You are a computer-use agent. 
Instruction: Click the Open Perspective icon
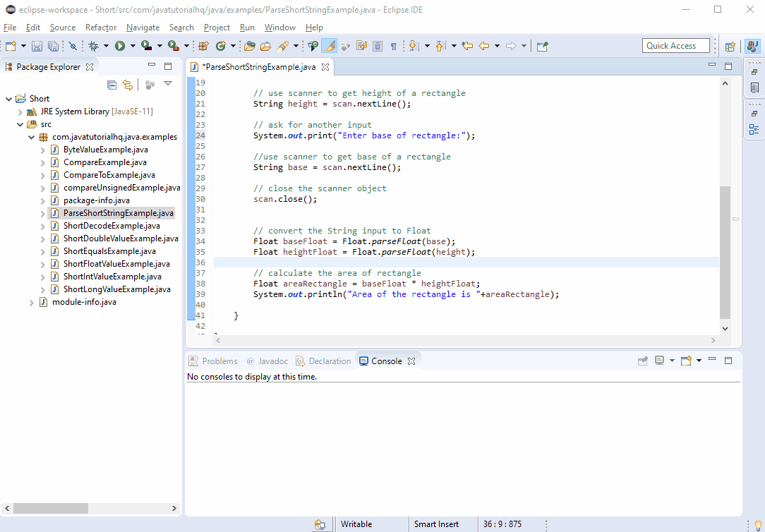(x=730, y=47)
